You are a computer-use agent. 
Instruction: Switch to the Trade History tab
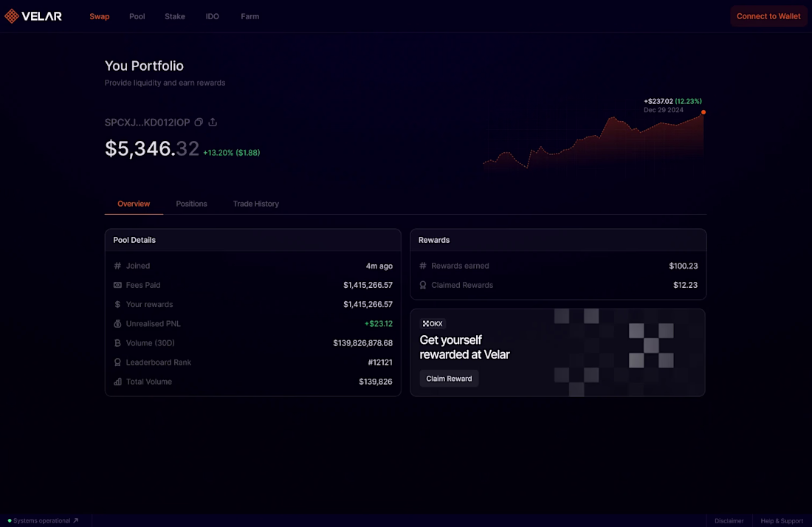coord(256,204)
